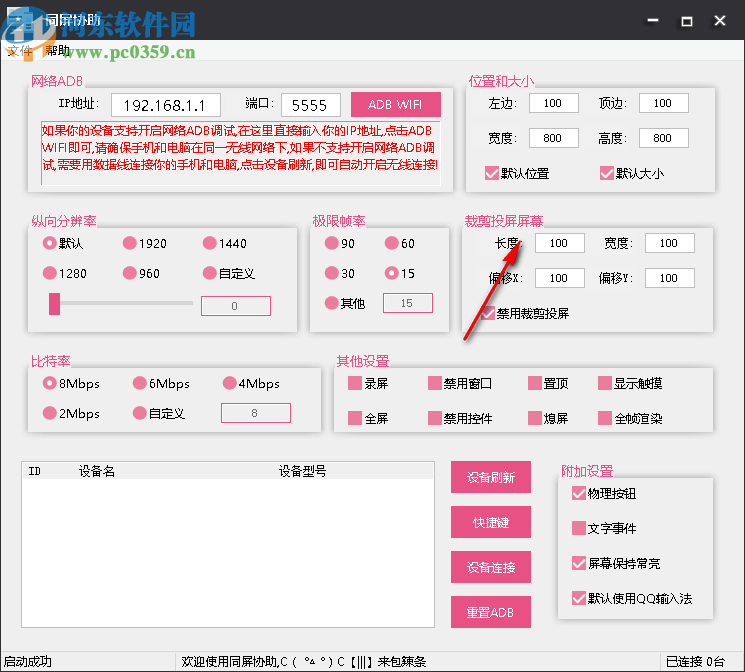Select the 1920 resolution option
The height and width of the screenshot is (672, 745).
tap(129, 243)
